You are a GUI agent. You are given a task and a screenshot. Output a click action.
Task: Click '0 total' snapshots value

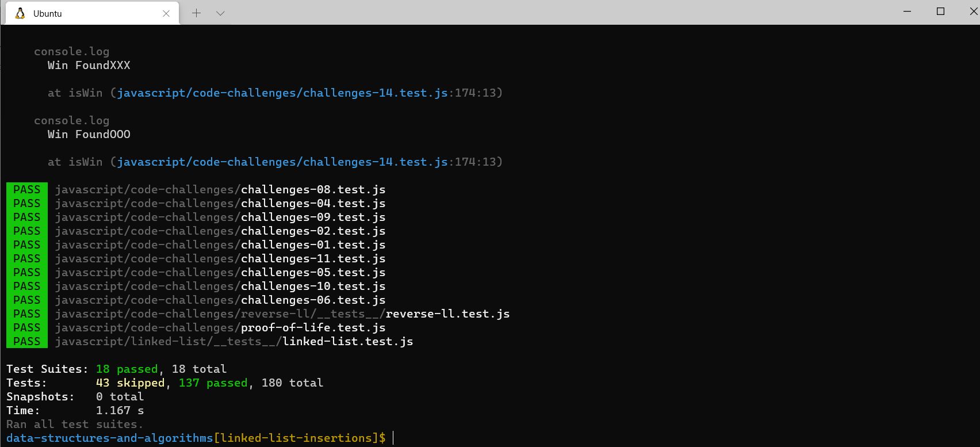[120, 396]
